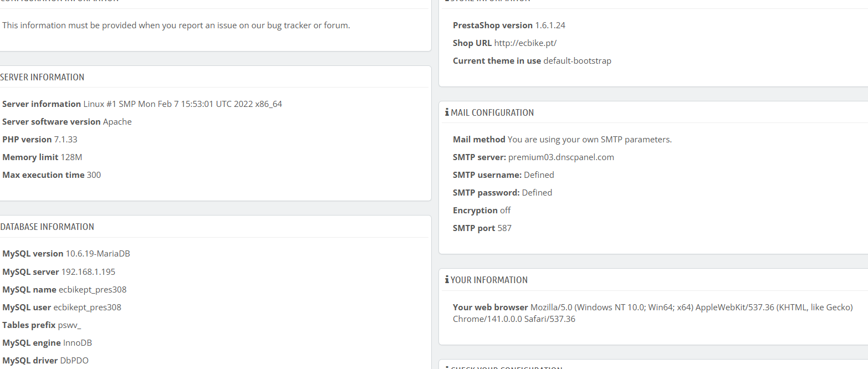Click the Memory limit 128M value
The height and width of the screenshot is (369, 868).
click(x=72, y=157)
